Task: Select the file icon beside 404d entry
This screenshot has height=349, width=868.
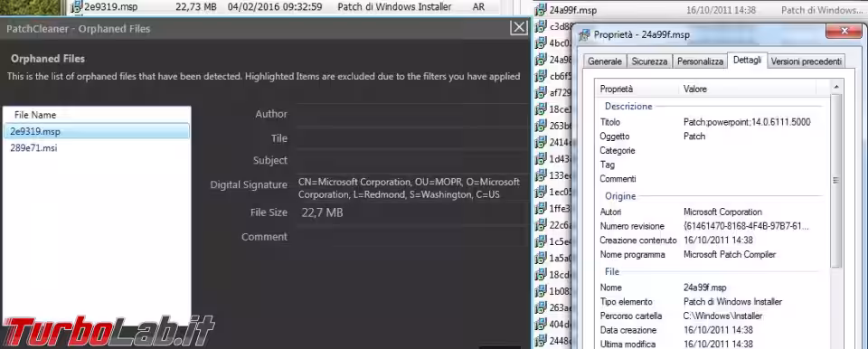Action: pos(541,325)
